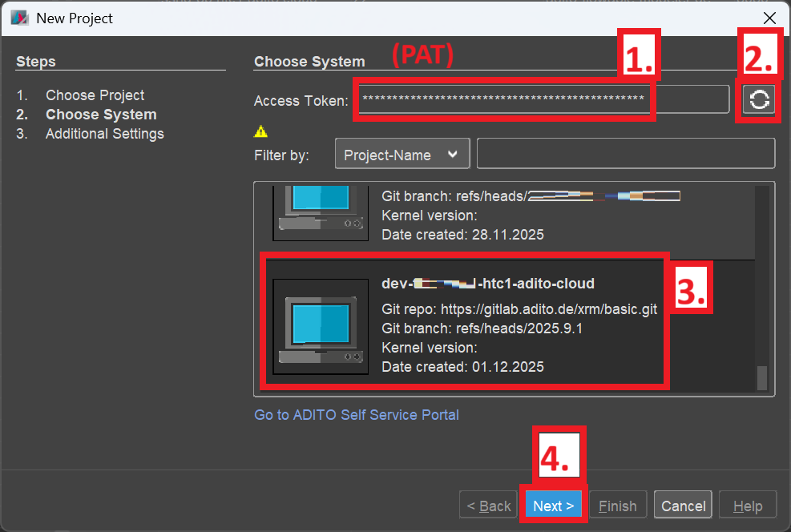791x532 pixels.
Task: Open the Project-Name filter dropdown
Action: pyautogui.click(x=402, y=155)
